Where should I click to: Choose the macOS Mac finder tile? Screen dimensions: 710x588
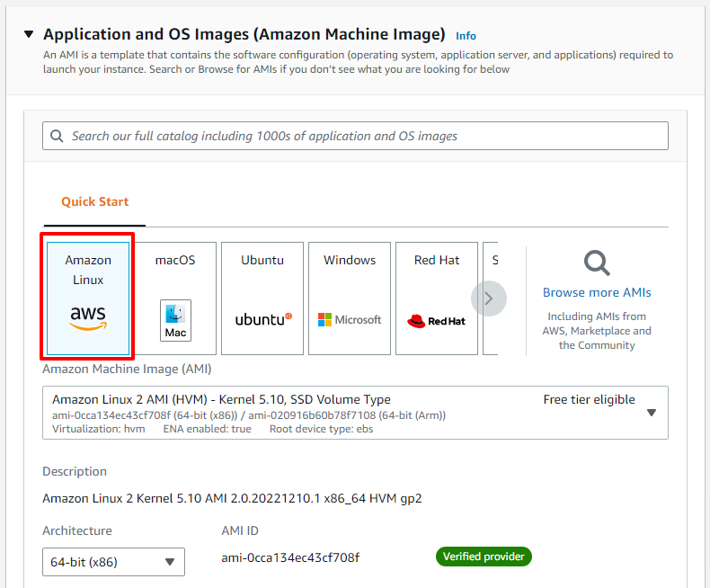coord(175,298)
